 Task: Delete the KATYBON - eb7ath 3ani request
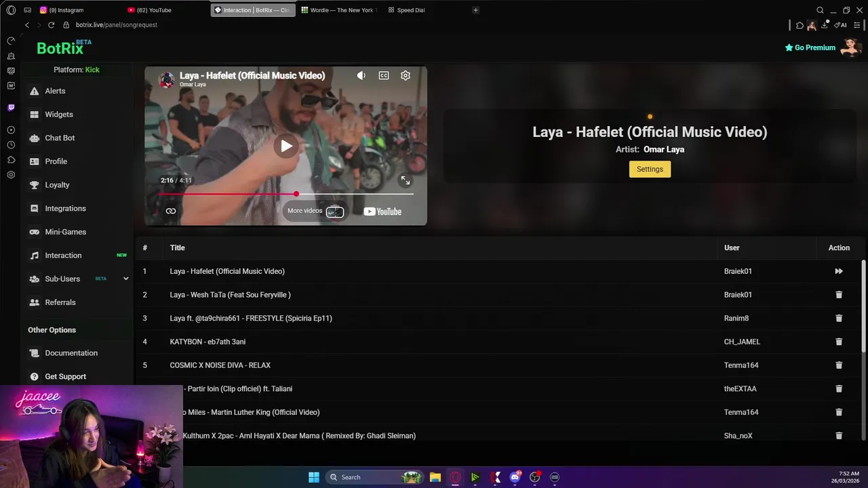point(839,342)
